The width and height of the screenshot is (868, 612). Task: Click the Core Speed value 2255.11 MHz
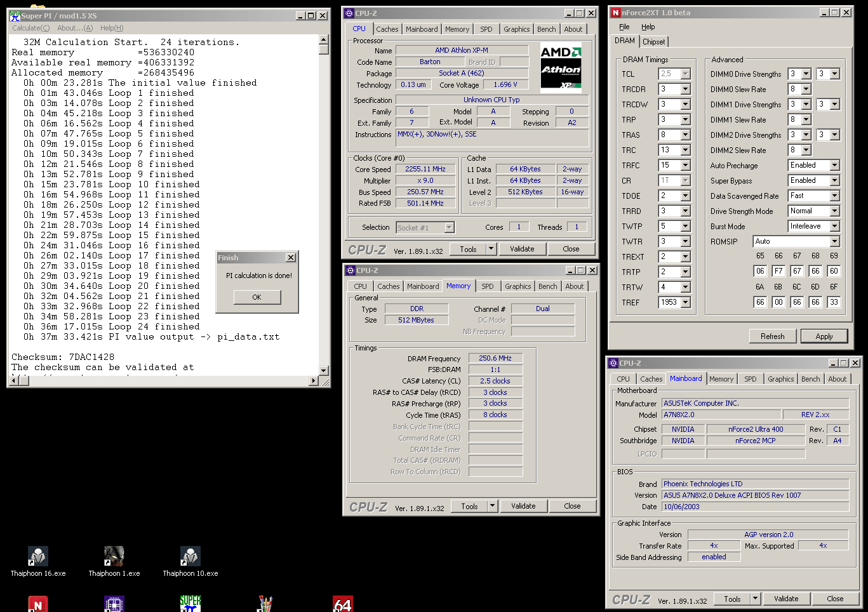point(425,169)
